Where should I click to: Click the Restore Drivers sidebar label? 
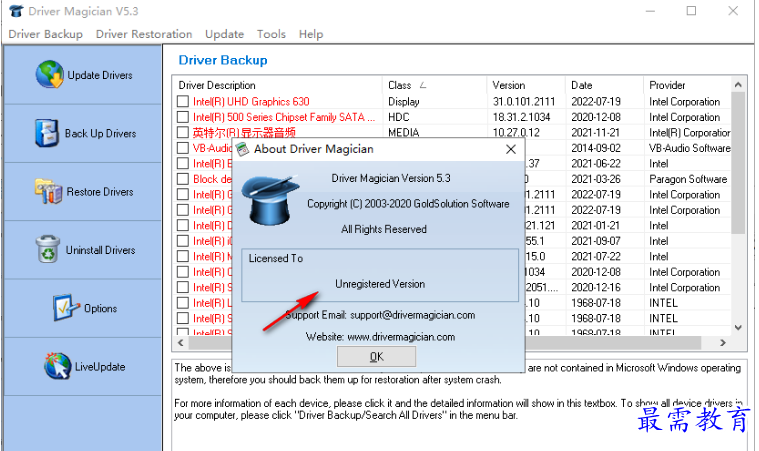(100, 192)
